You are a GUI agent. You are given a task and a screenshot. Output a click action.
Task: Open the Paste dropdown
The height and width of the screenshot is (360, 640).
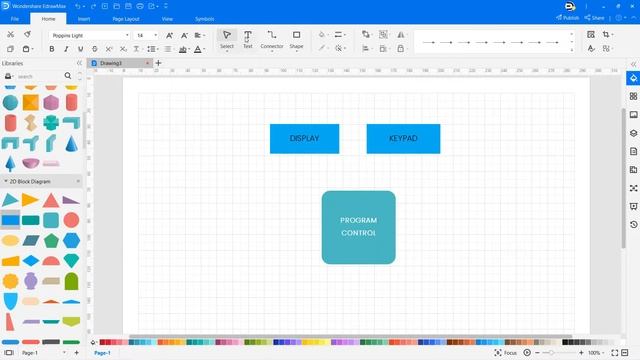pos(28,49)
